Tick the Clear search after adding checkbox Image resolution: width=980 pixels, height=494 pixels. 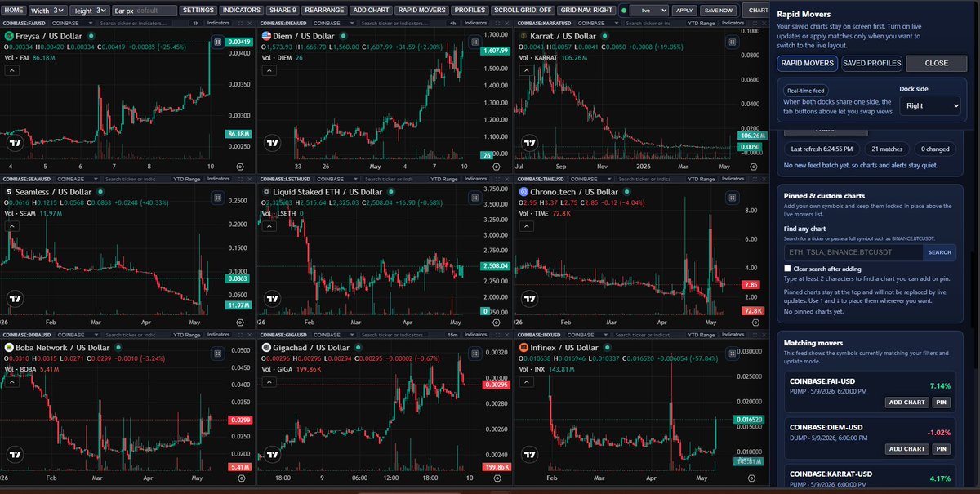[787, 269]
